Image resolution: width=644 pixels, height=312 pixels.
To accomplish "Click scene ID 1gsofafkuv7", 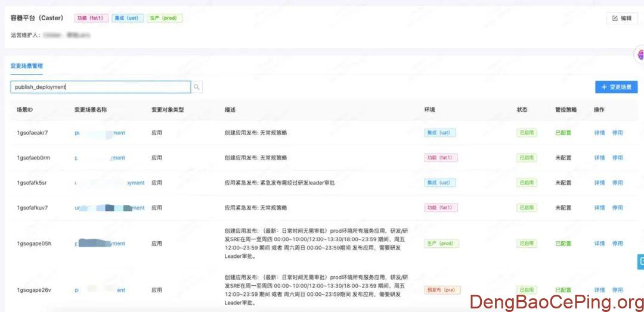I will (x=32, y=208).
